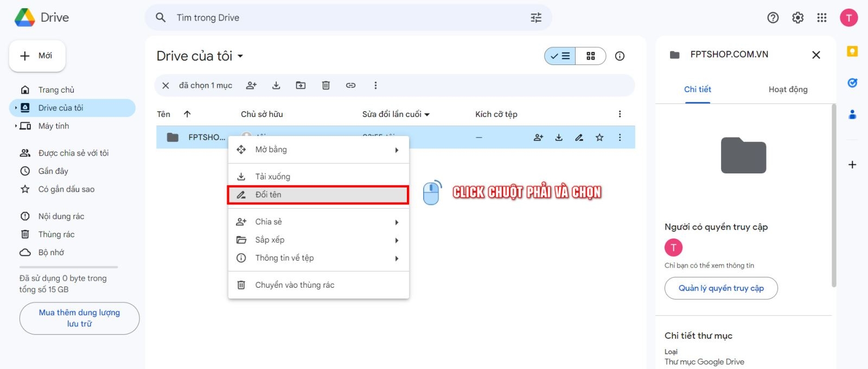The image size is (868, 369).
Task: Click Mua thêm dung lượng lưu trữ button
Action: click(79, 318)
